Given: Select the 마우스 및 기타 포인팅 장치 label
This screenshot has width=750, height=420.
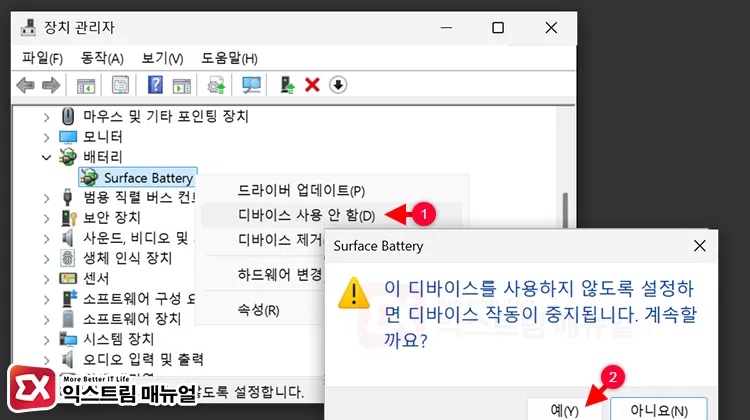Looking at the screenshot, I should click(165, 116).
